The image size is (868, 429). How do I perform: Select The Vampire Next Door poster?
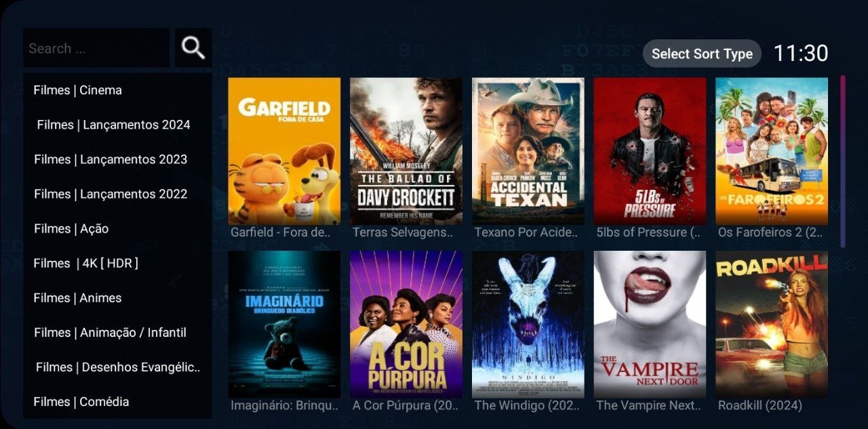pos(650,325)
